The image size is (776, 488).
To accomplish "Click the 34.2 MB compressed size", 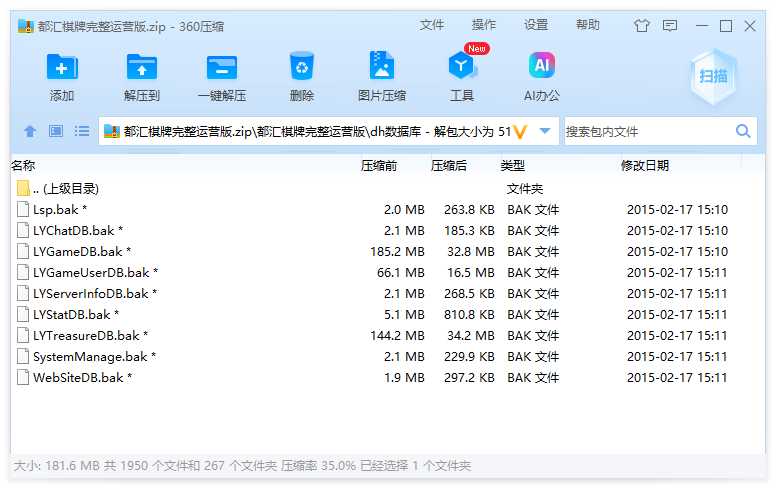I will [x=471, y=336].
